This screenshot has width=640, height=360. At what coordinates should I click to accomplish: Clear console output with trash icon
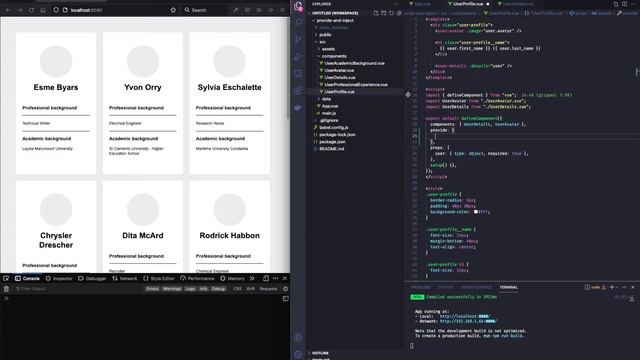click(6, 289)
